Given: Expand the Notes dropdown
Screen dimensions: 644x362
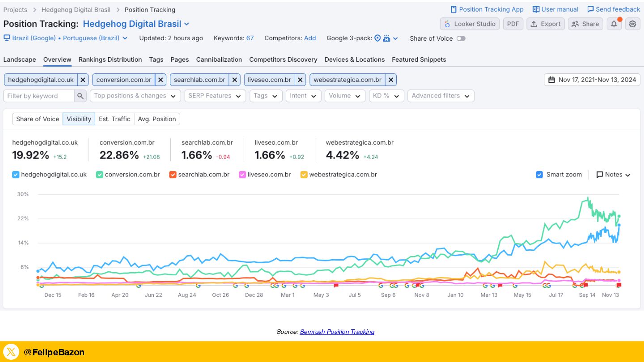Looking at the screenshot, I should (x=613, y=175).
